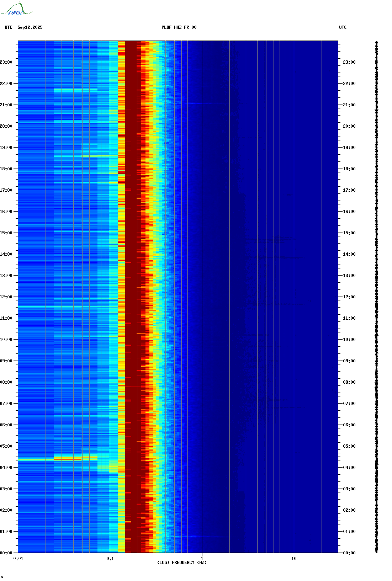
Task: Click the right-axis 16:00 time label
Action: click(349, 212)
